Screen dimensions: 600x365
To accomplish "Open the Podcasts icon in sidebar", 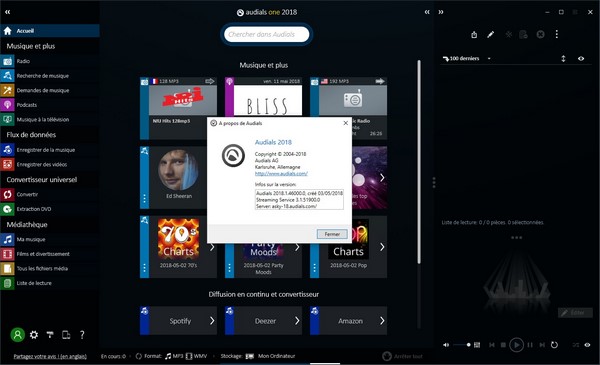I will click(7, 105).
